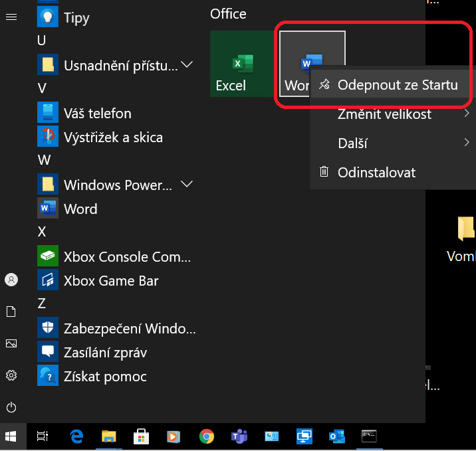476x451 pixels.
Task: Open Microsoft Teams from the taskbar
Action: point(239,436)
